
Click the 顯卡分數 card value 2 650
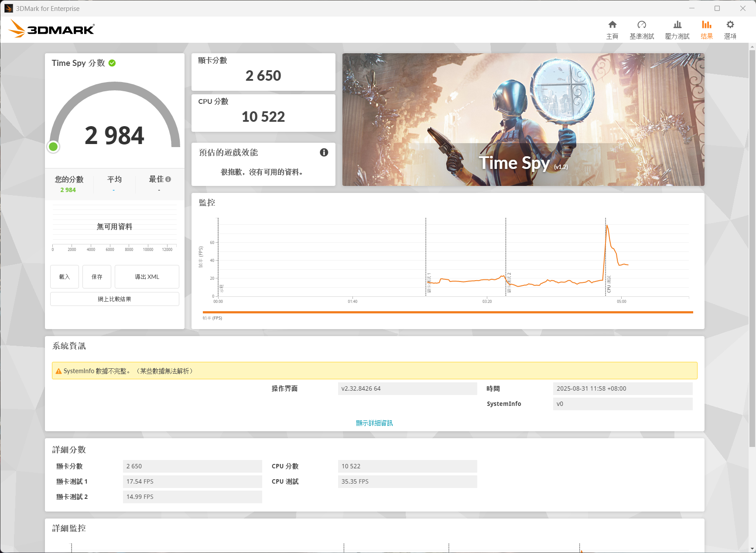click(x=263, y=76)
